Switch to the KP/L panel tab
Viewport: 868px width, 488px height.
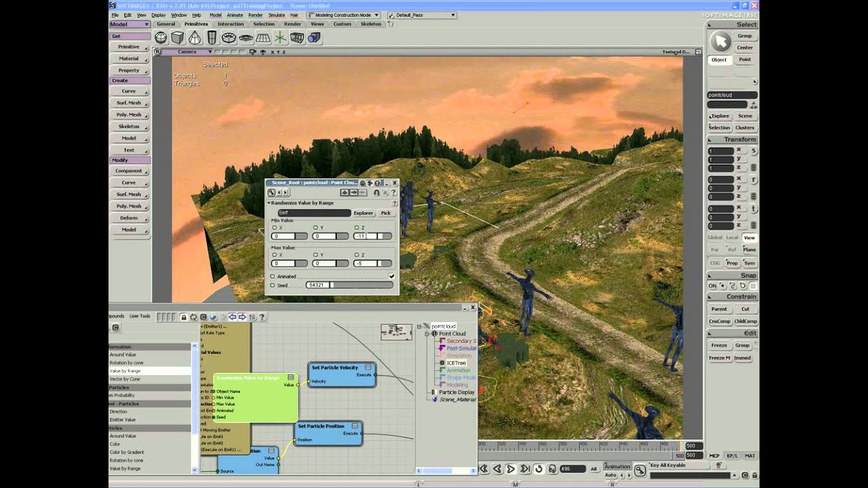click(732, 455)
